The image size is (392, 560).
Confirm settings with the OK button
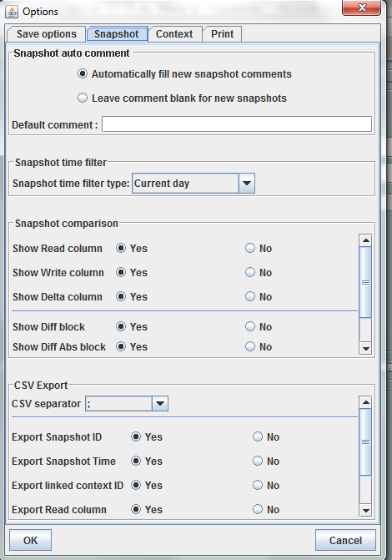(30, 540)
